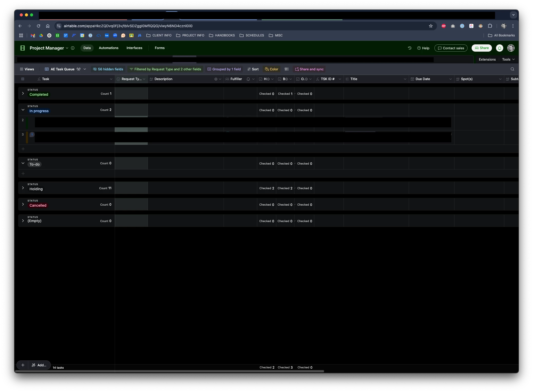Click the Airtable base logo icon
533x392 pixels.
point(23,48)
